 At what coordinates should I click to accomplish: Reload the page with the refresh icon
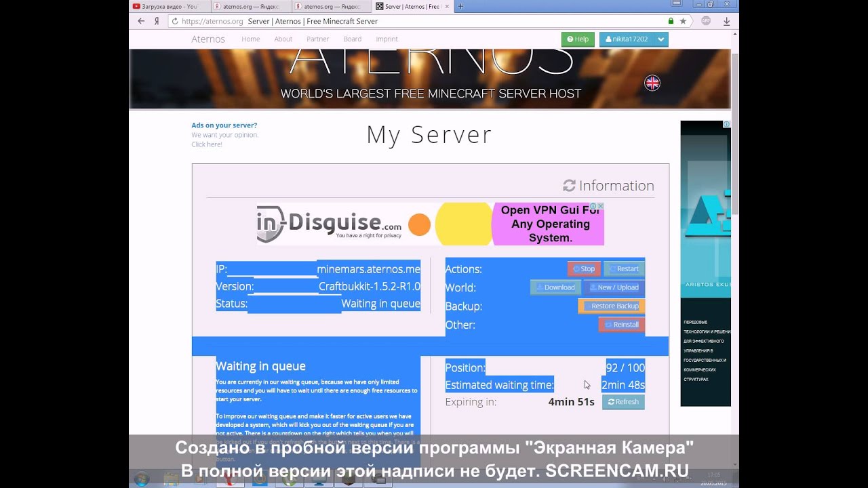click(x=175, y=21)
